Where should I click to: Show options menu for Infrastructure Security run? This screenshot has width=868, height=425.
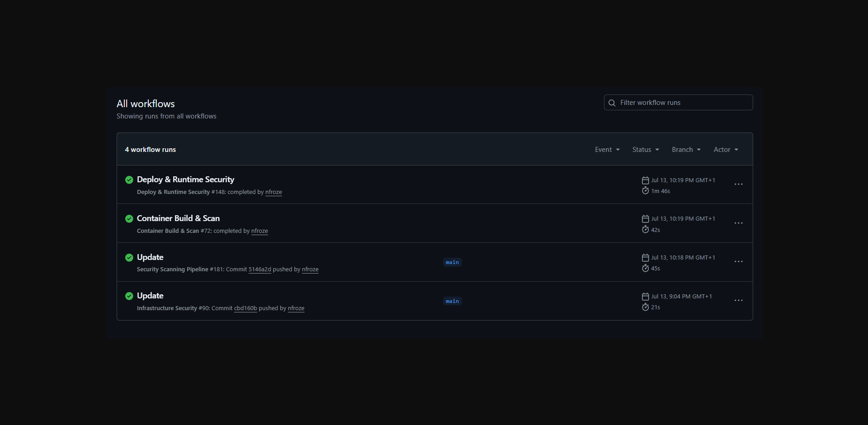[738, 301]
